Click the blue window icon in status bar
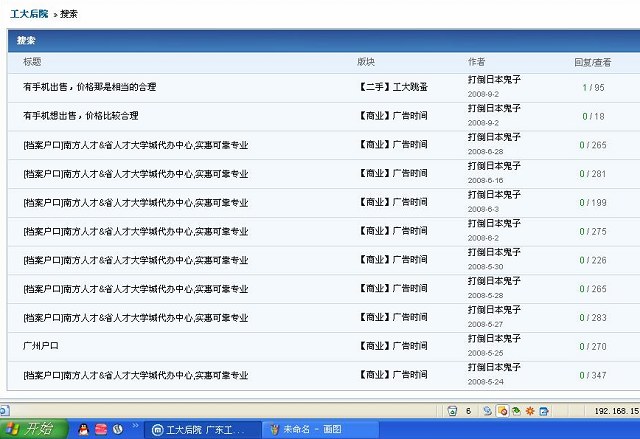Viewport: 640px width, 439px height. coord(543,411)
